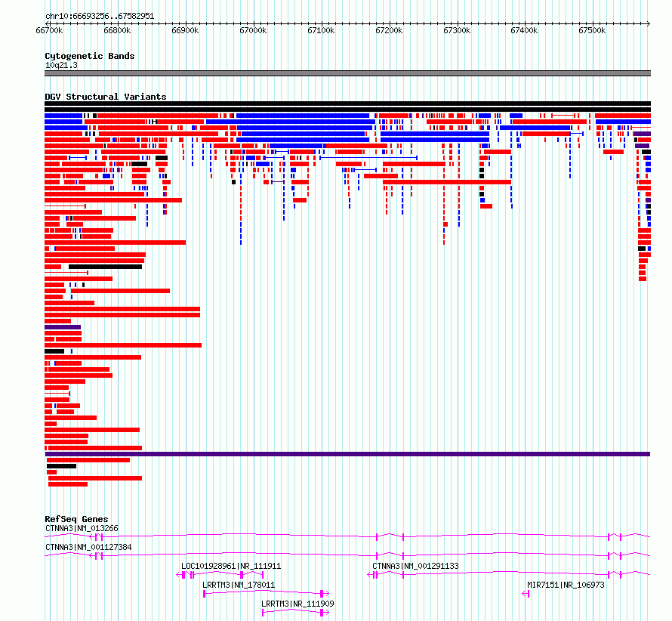Select the LRRTM3|NR_111909 gene label
The height and width of the screenshot is (621, 672).
tap(297, 604)
